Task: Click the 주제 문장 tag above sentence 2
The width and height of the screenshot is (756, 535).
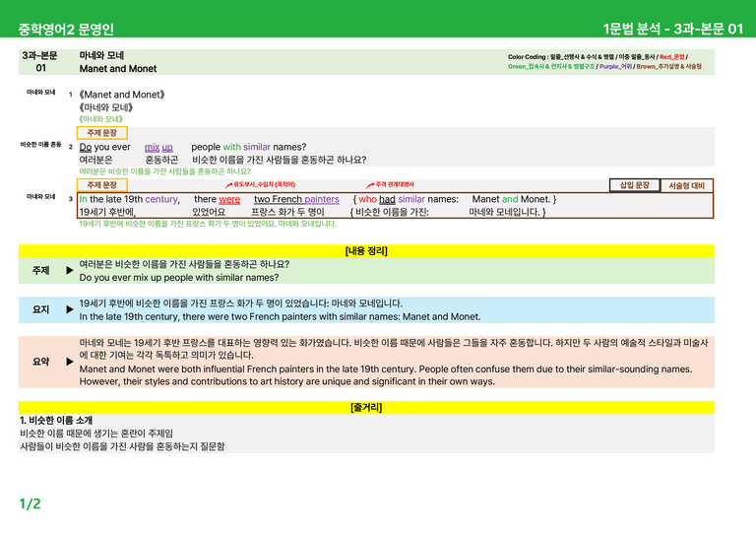Action: tap(102, 133)
